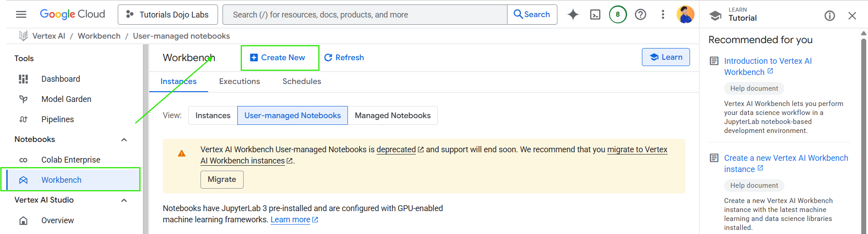This screenshot has height=234, width=868.
Task: Focus the resource search field
Action: [364, 14]
